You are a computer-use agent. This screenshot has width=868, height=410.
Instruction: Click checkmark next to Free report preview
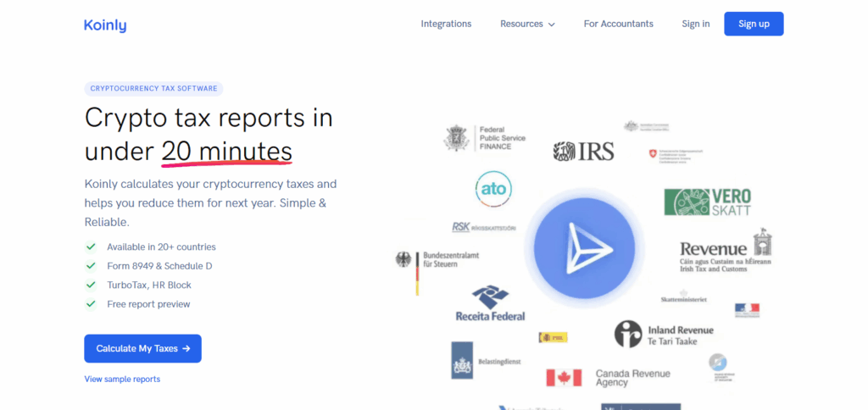coord(91,304)
